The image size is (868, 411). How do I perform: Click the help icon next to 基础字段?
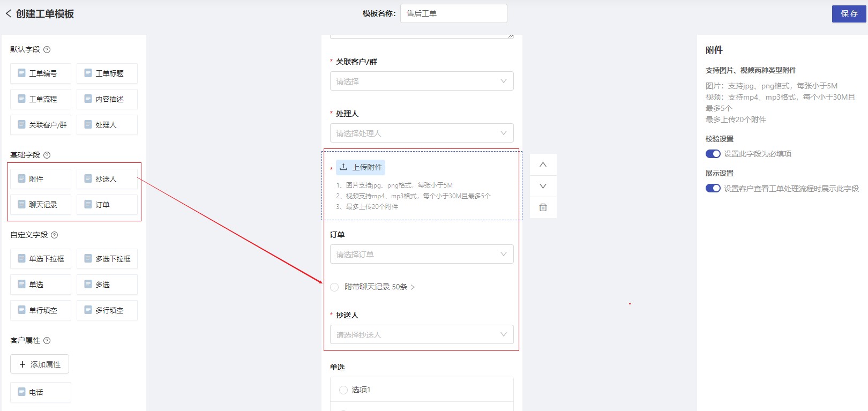tap(47, 155)
